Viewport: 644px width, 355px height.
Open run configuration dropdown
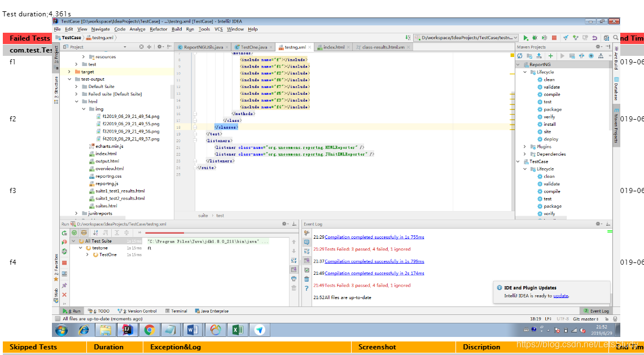(466, 38)
